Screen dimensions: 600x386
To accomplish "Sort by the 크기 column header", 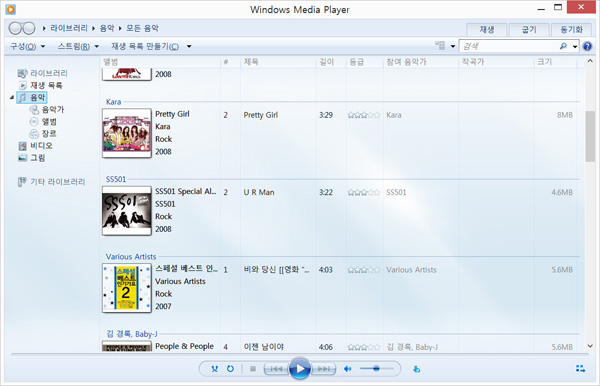I will tap(556, 62).
